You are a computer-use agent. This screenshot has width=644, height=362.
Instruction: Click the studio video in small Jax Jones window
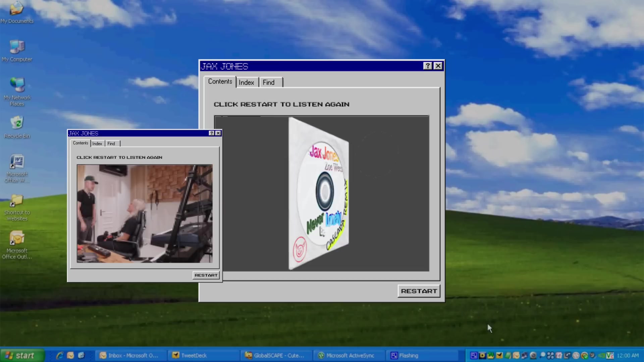coord(145,214)
